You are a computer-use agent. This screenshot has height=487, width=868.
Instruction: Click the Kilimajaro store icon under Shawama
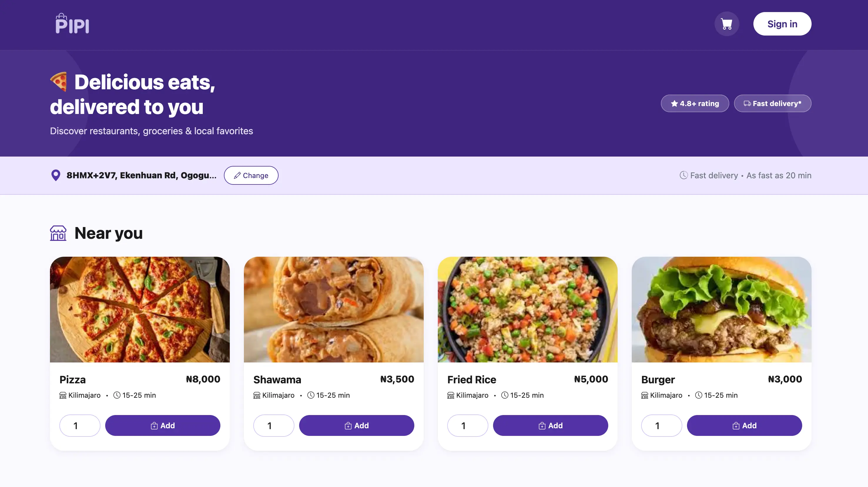coord(257,395)
